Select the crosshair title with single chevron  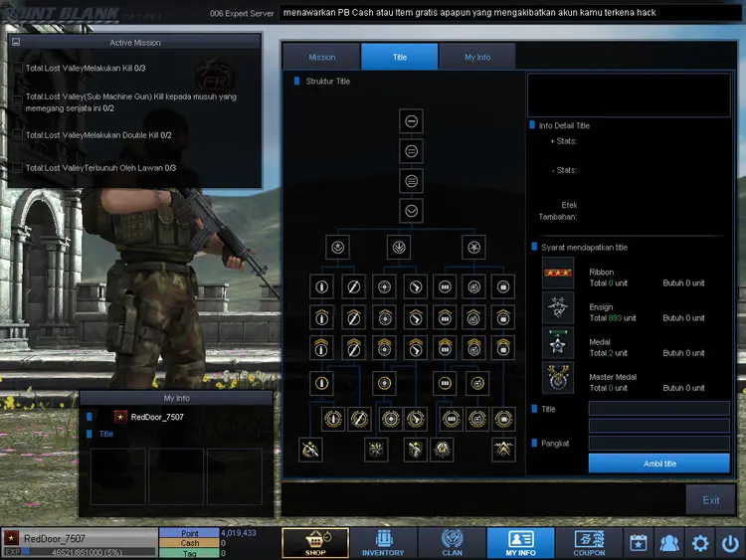coord(384,317)
